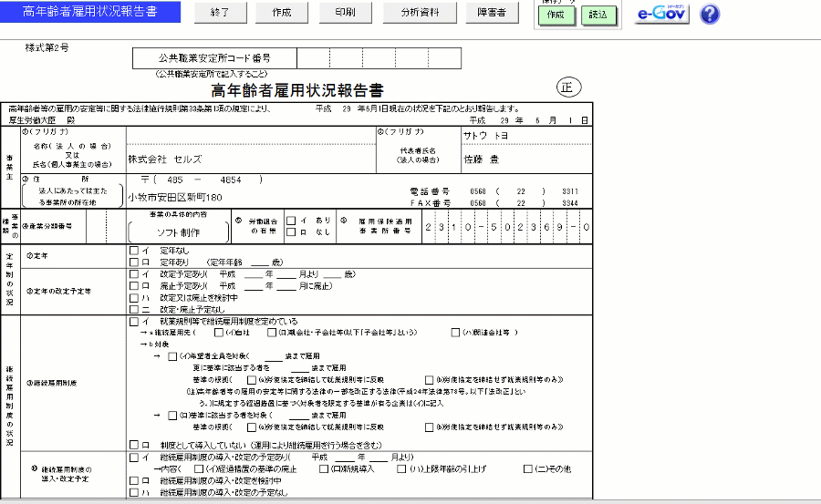Check 就業規則等で継続雇用制度を定めている checkbox
821x504 pixels.
pyautogui.click(x=133, y=322)
